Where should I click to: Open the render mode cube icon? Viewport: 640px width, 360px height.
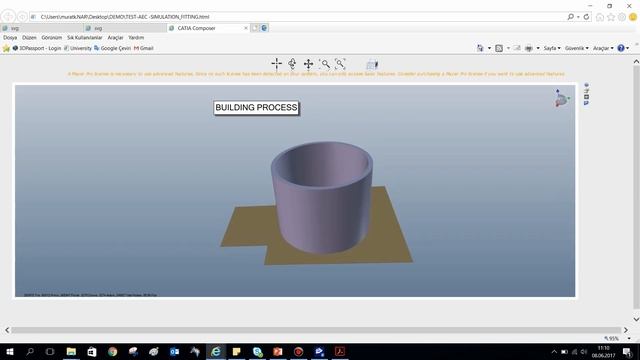coord(372,64)
